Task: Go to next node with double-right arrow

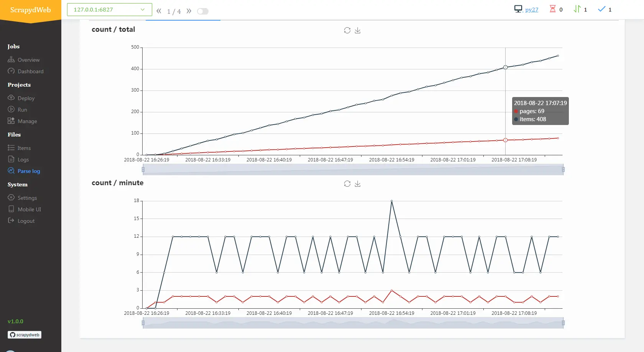Action: pyautogui.click(x=189, y=11)
